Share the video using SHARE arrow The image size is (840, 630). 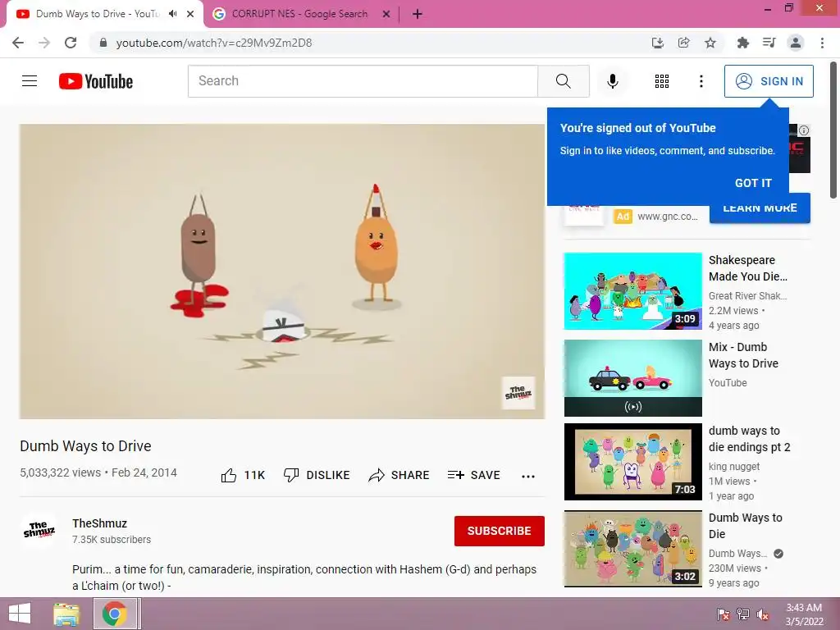(x=399, y=475)
